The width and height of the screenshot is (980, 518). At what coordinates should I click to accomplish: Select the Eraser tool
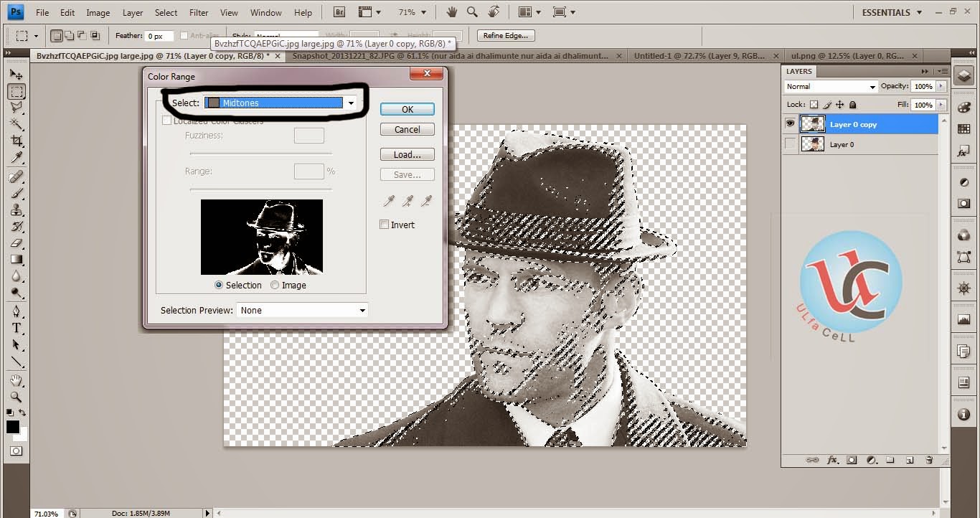(16, 242)
